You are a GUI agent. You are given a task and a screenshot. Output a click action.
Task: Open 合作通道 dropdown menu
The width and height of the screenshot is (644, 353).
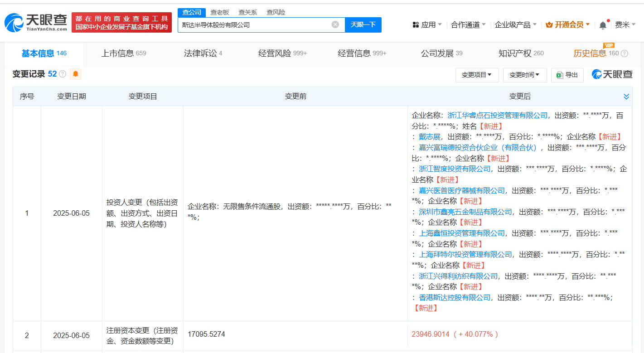[x=468, y=25]
